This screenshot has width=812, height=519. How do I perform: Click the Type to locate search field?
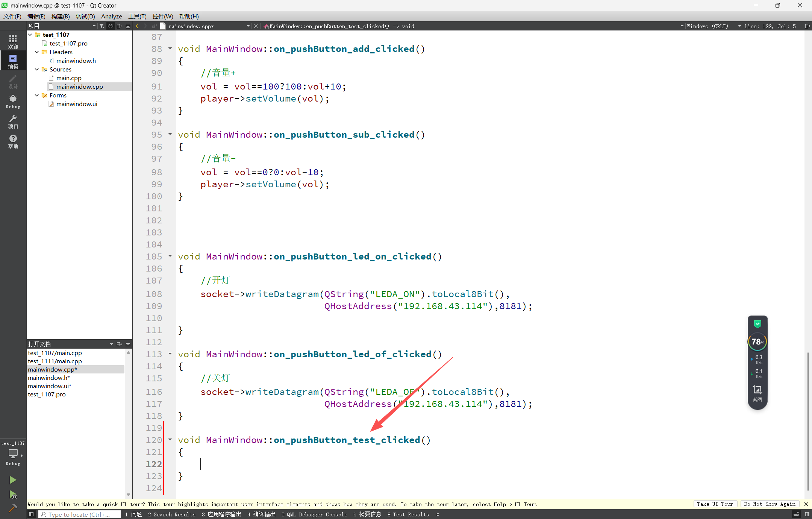point(80,514)
